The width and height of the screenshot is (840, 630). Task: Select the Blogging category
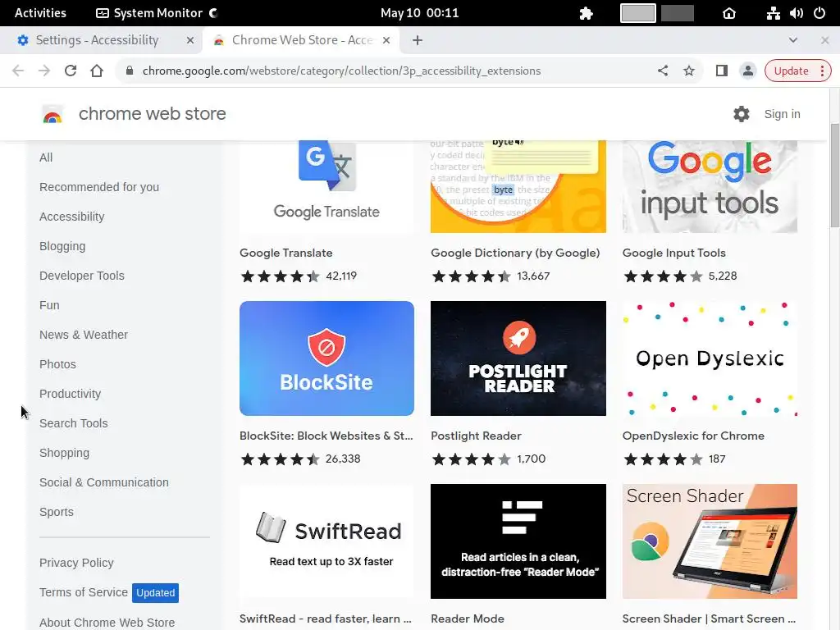62,246
